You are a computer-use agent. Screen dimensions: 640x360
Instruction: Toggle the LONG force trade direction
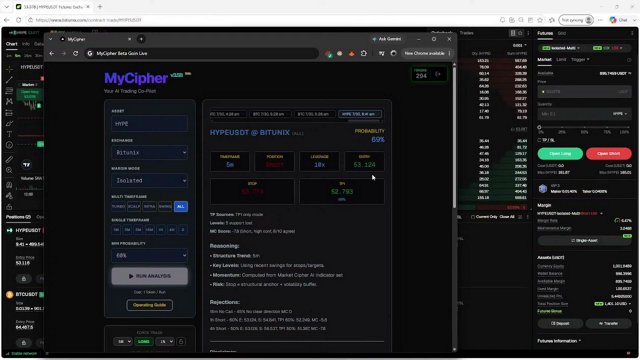coord(144,342)
